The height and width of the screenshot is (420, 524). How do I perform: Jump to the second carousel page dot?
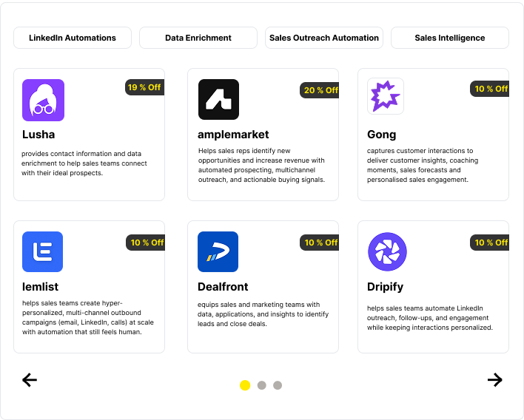pyautogui.click(x=261, y=385)
